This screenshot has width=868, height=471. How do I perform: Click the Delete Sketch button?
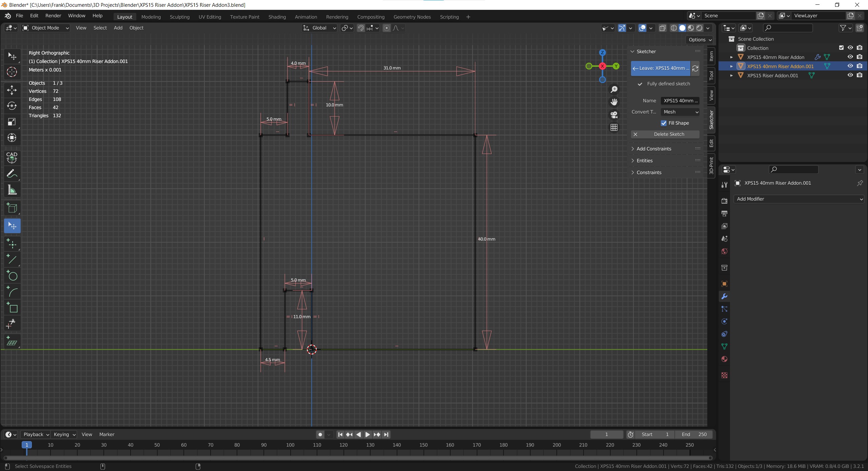[665, 134]
